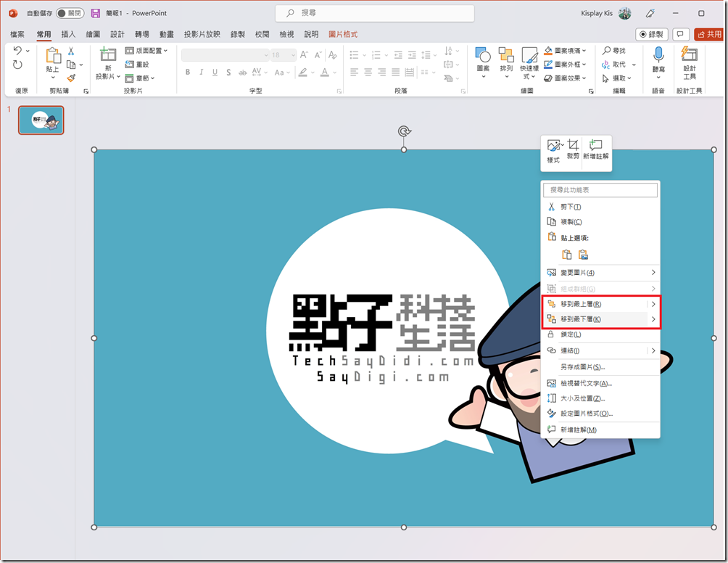Expand the Bring to Front (移到最上層) submenu arrow
728x563 pixels.
[653, 304]
